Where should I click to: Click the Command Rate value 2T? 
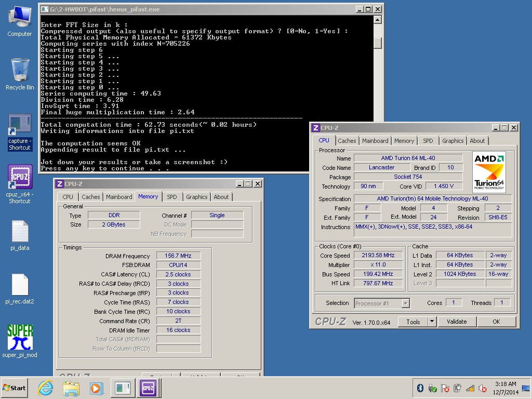[178, 321]
